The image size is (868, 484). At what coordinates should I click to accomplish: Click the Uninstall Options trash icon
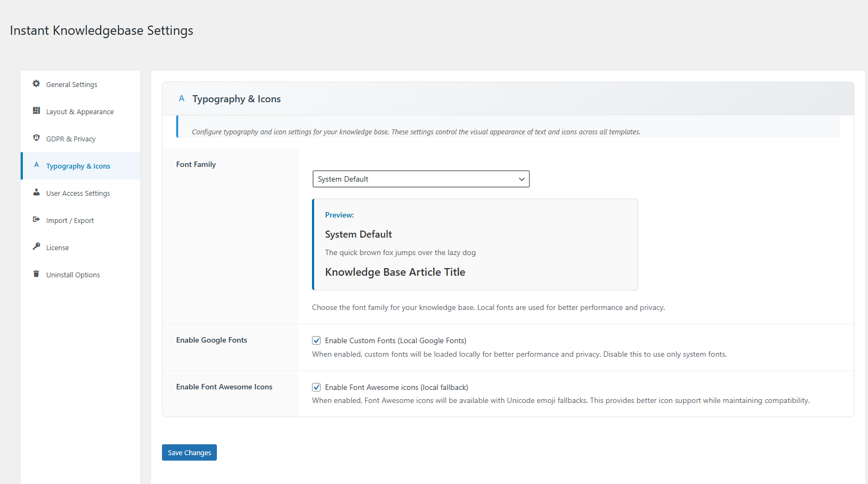pos(36,274)
